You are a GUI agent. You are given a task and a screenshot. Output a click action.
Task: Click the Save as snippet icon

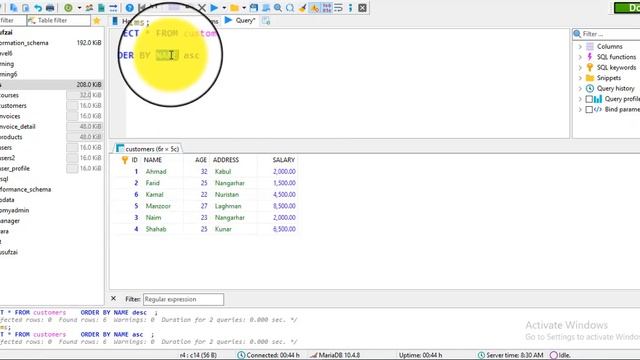pyautogui.click(x=266, y=8)
